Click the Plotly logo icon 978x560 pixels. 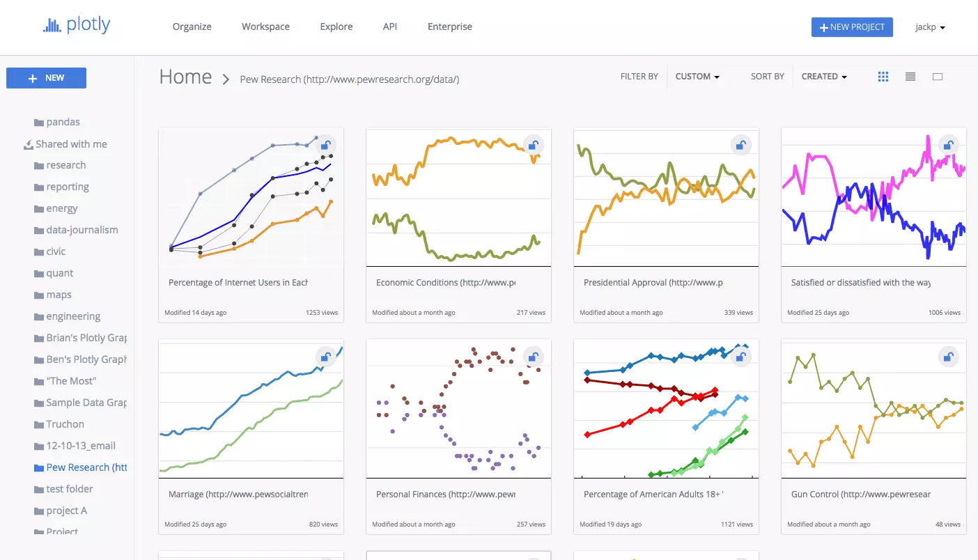52,26
